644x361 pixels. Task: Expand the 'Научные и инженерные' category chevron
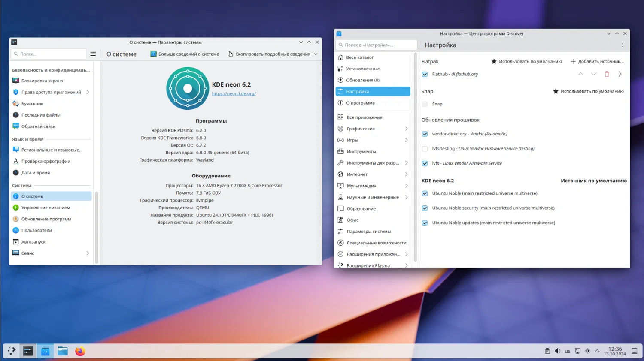pos(406,197)
